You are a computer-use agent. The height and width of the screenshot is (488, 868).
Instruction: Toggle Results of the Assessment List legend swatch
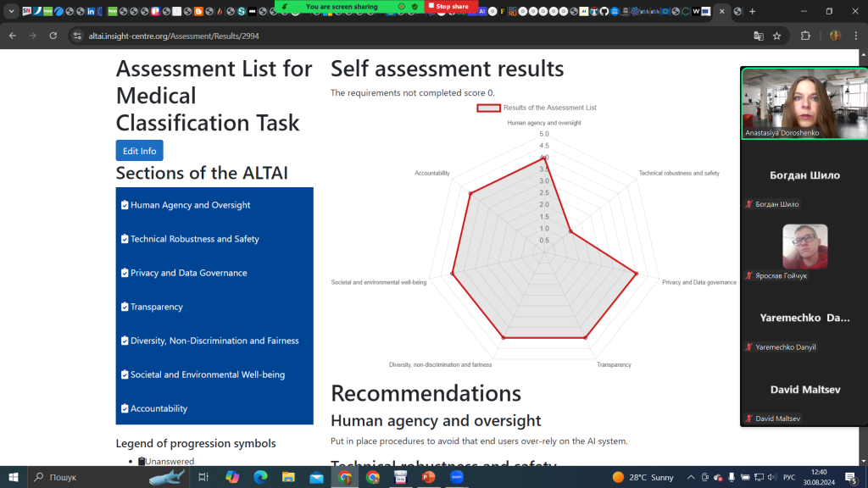pyautogui.click(x=488, y=108)
